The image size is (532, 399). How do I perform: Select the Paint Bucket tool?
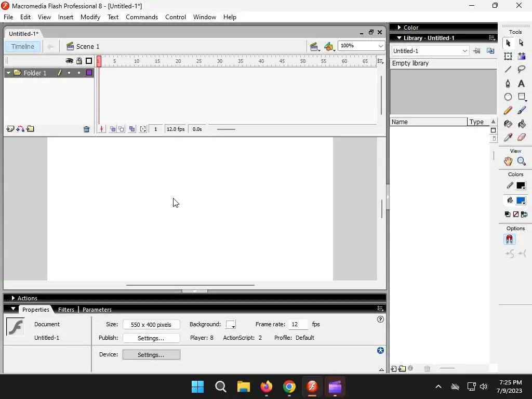coord(522,124)
